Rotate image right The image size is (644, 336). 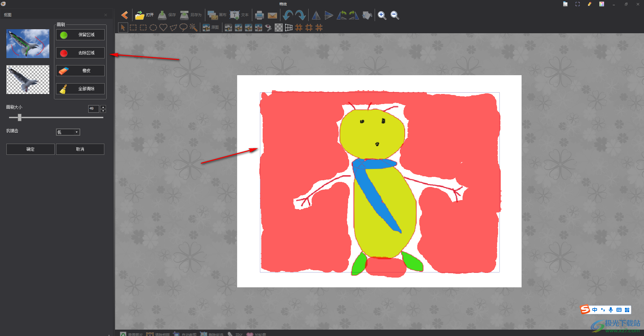pyautogui.click(x=354, y=15)
